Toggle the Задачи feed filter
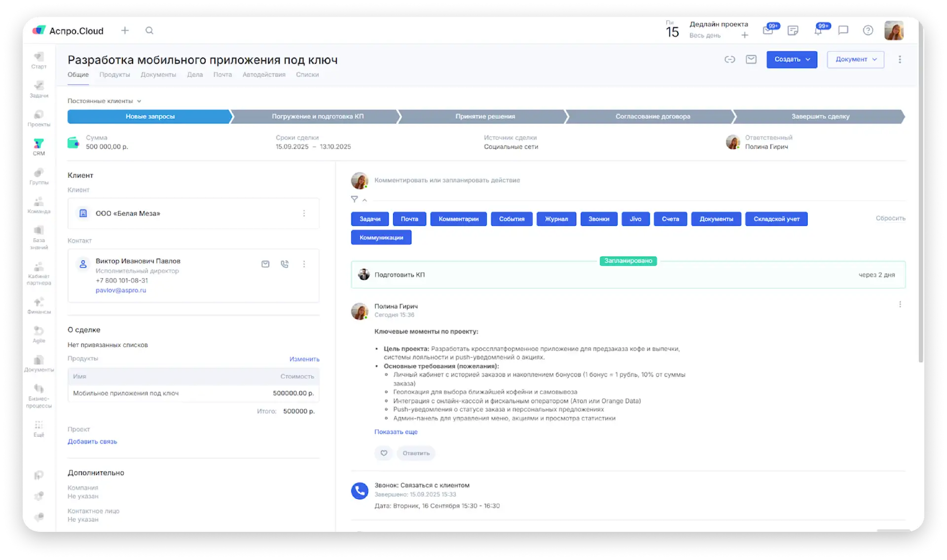This screenshot has height=560, width=947. coord(370,219)
